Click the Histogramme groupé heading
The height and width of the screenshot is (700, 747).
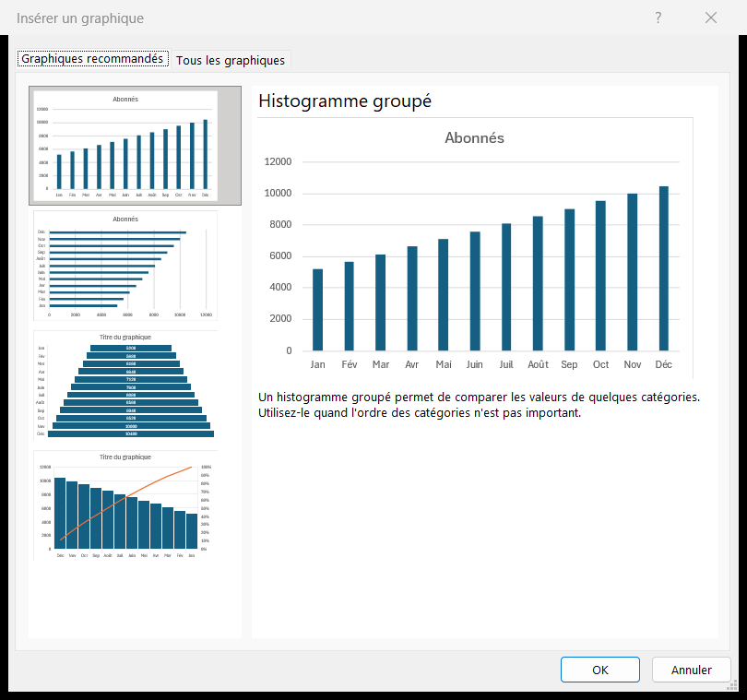(345, 101)
